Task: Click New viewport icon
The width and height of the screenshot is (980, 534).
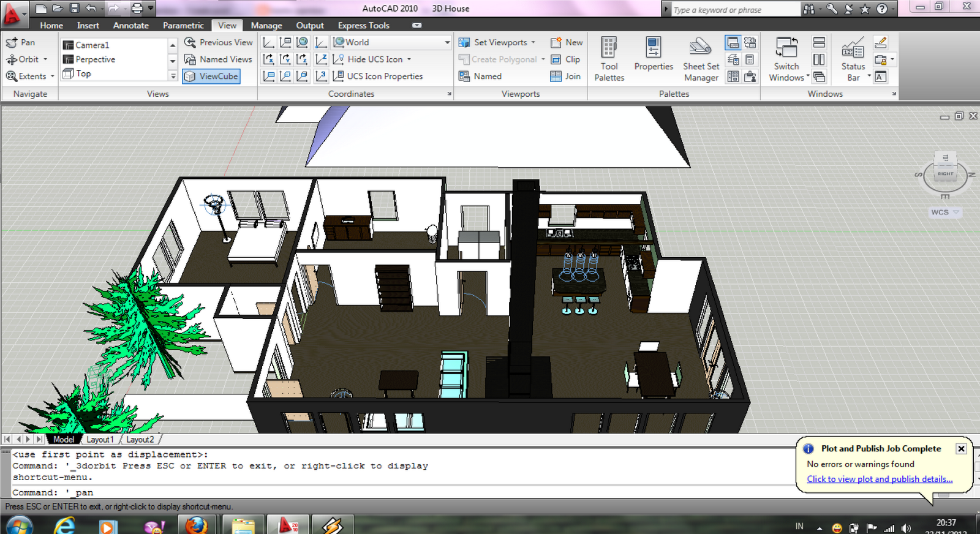Action: click(556, 42)
